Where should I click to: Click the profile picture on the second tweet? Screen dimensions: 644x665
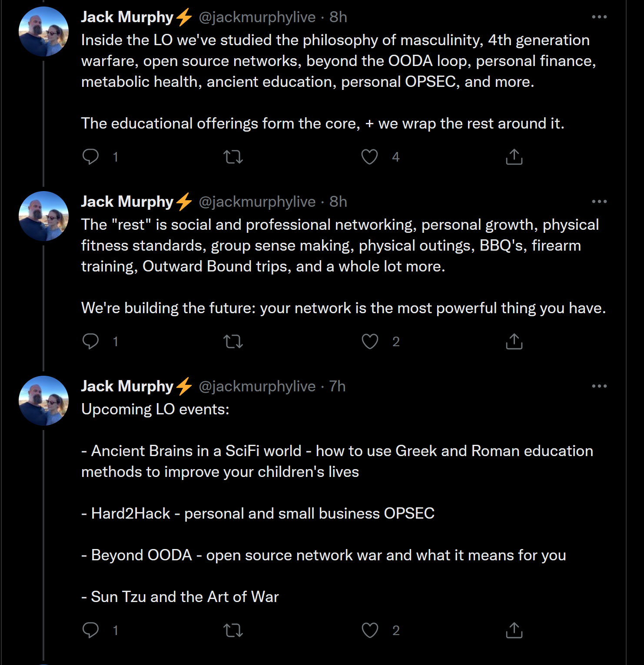tap(43, 216)
